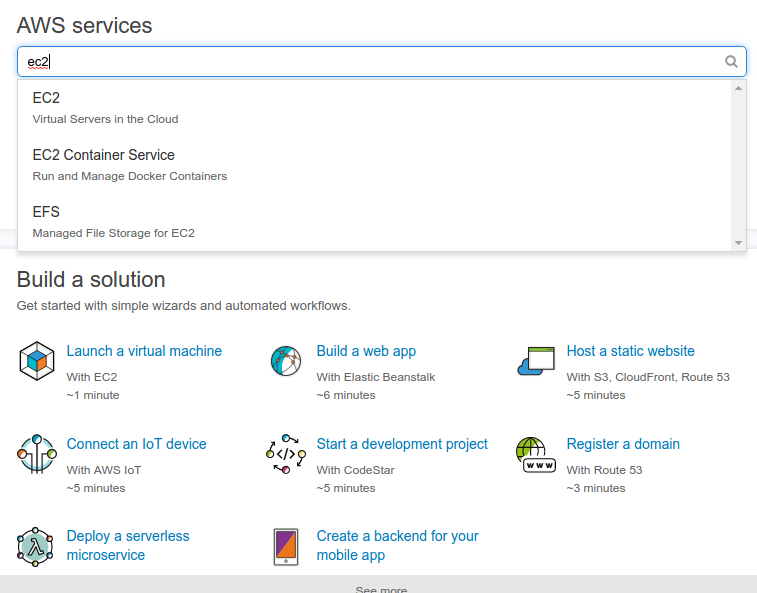Click the serverless microservice lambda icon
The height and width of the screenshot is (593, 757).
coord(35,547)
